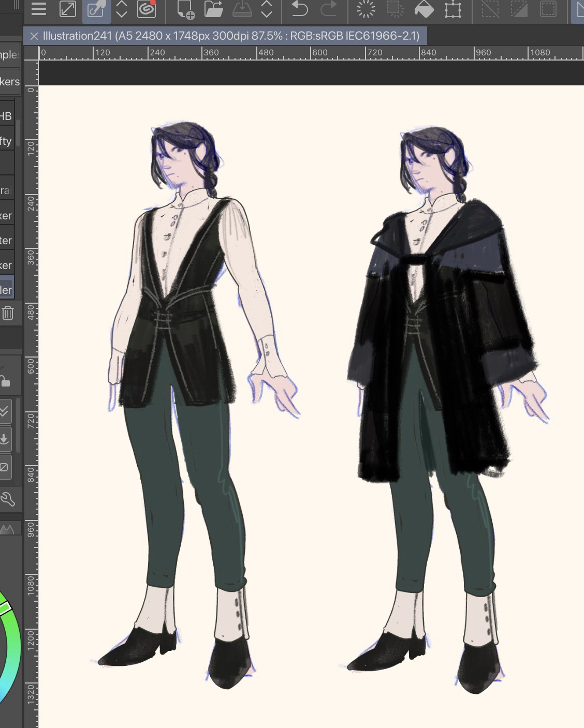
Task: Click the Scale/Rotate transform icon
Action: pyautogui.click(x=453, y=9)
